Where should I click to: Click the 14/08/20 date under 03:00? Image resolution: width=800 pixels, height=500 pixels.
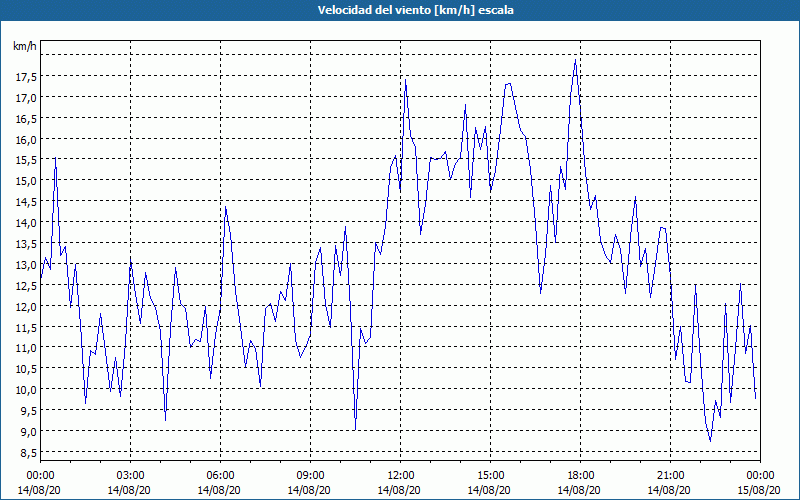tap(129, 490)
